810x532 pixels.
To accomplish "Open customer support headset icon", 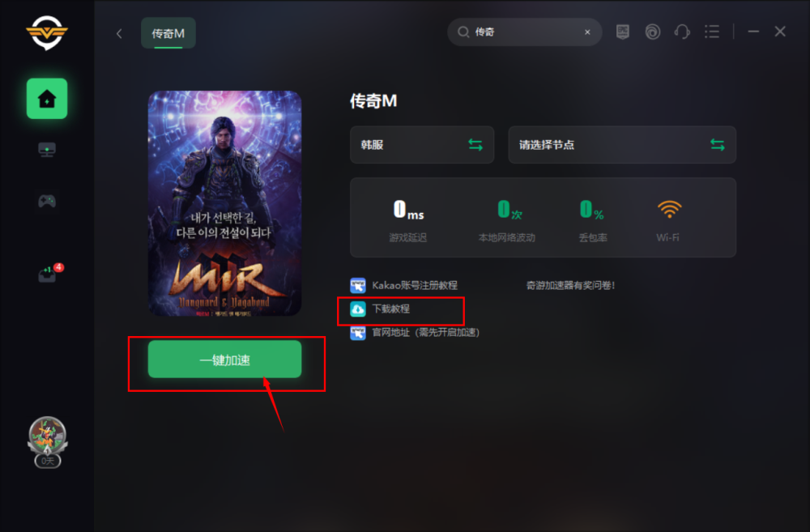I will pos(682,32).
